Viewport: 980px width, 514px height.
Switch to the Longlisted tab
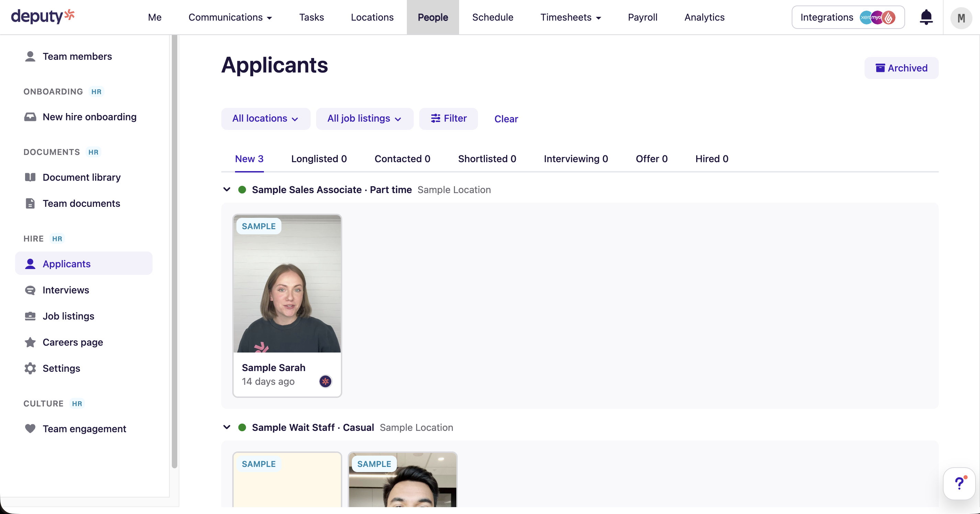(319, 159)
